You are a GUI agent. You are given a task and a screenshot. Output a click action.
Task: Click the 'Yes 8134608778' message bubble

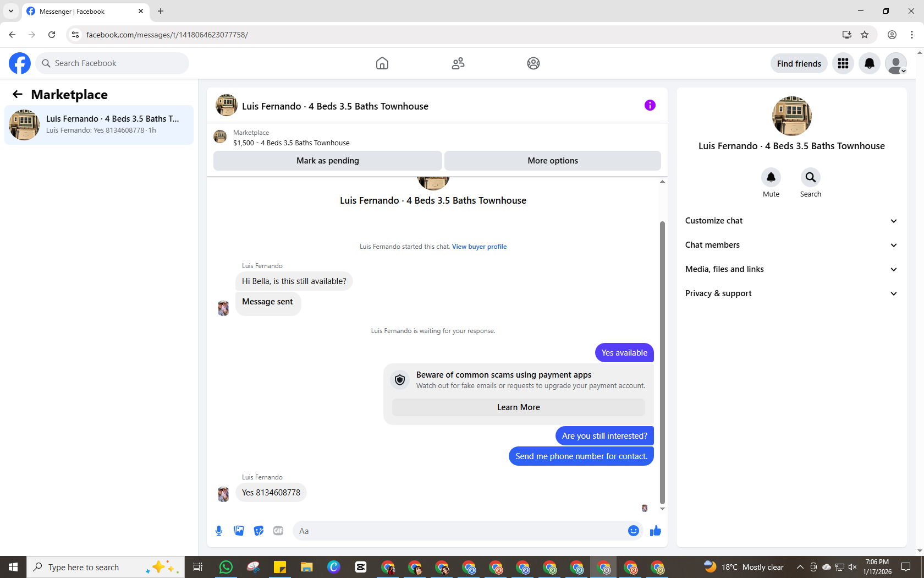[271, 493]
